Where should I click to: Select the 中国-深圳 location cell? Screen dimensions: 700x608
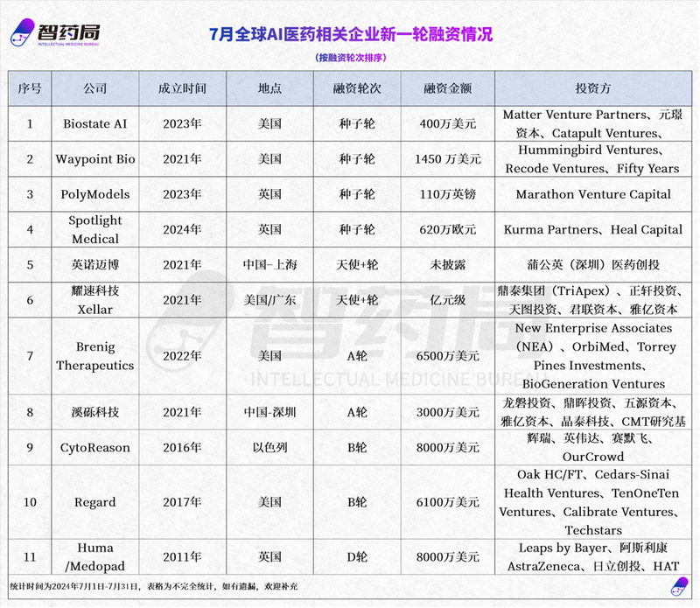pyautogui.click(x=270, y=412)
